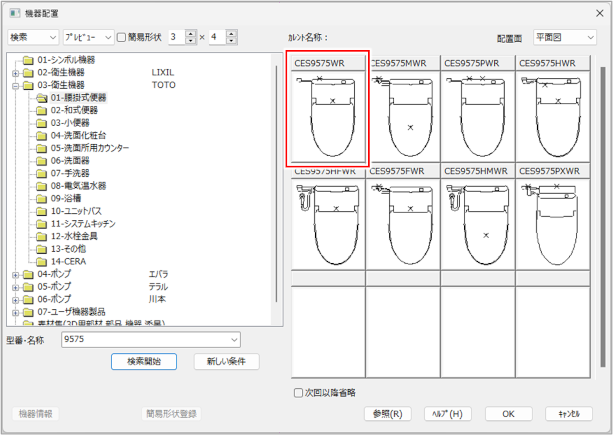Expand the 02-衛生機器 LIXIL tree node

[x=15, y=73]
